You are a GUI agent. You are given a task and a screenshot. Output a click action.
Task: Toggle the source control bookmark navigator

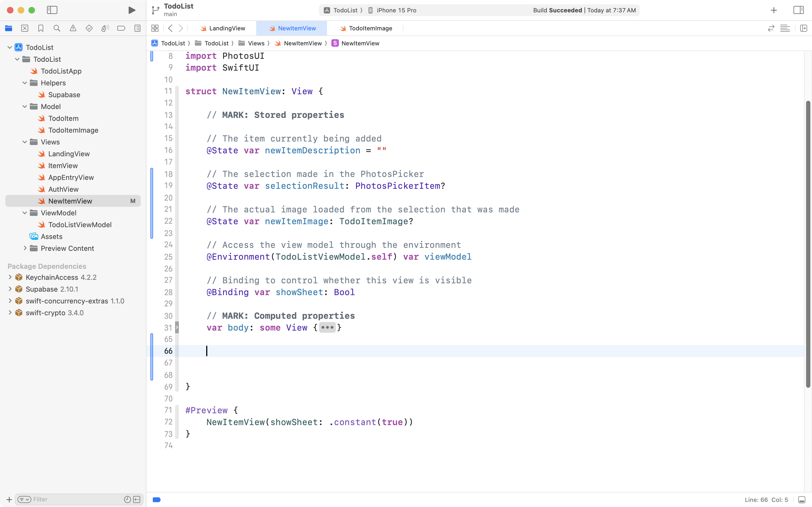point(41,28)
